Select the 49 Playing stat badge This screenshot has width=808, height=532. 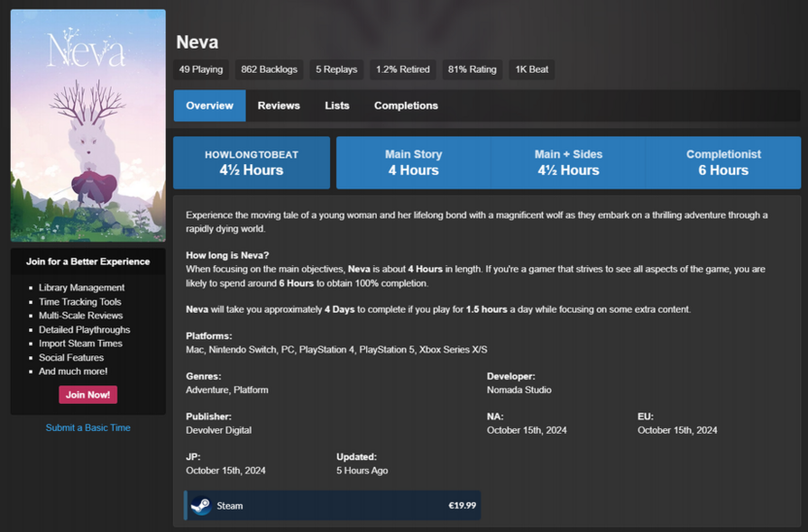point(201,70)
